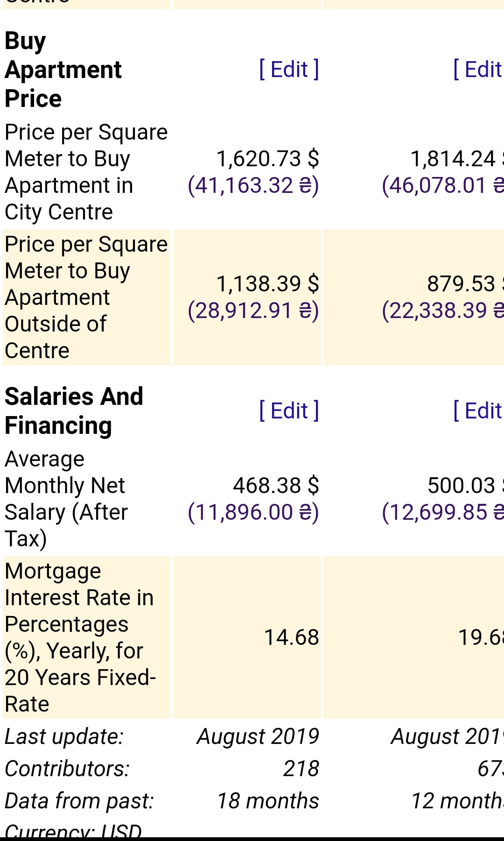504x841 pixels.
Task: Click the first August 2019 last update value
Action: (258, 736)
